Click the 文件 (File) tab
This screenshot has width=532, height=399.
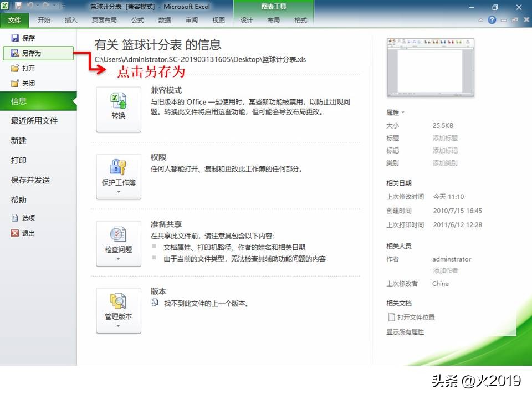[x=14, y=20]
